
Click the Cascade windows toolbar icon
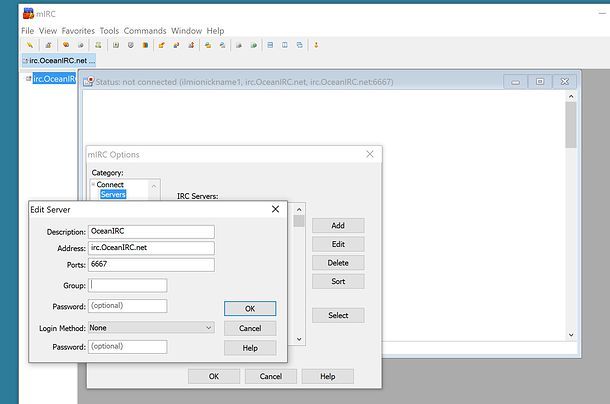(x=300, y=45)
